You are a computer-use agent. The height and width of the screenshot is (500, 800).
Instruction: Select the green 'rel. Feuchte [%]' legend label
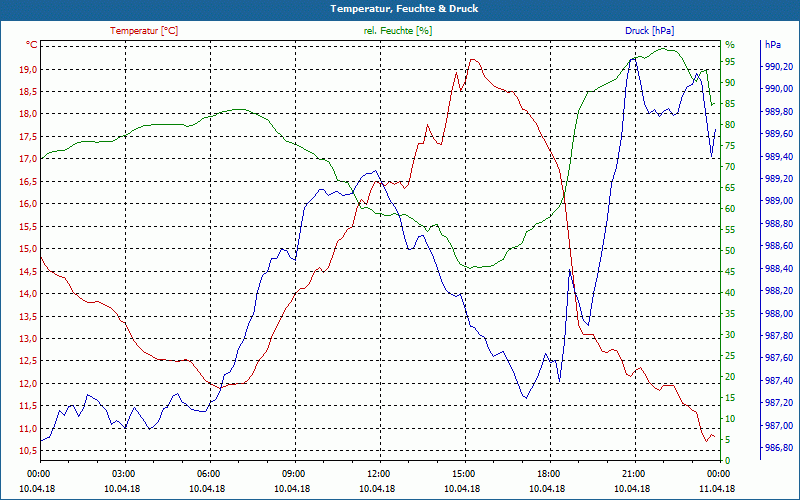click(398, 31)
